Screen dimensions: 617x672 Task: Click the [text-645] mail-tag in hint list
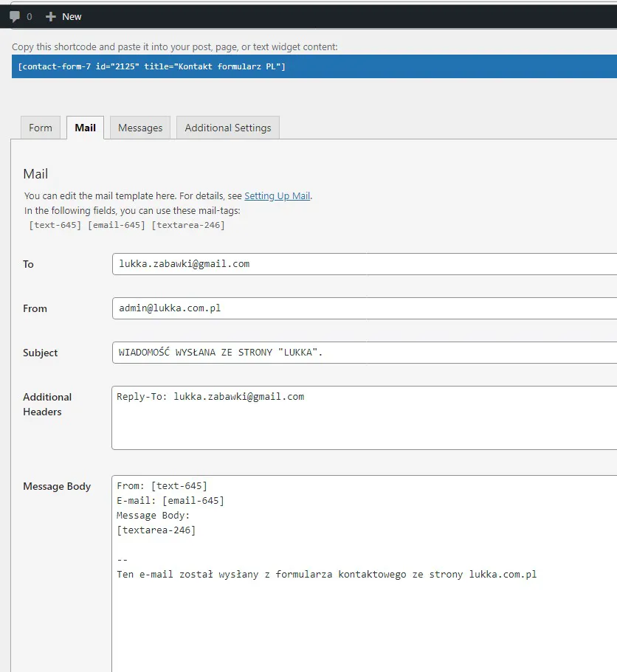click(55, 225)
